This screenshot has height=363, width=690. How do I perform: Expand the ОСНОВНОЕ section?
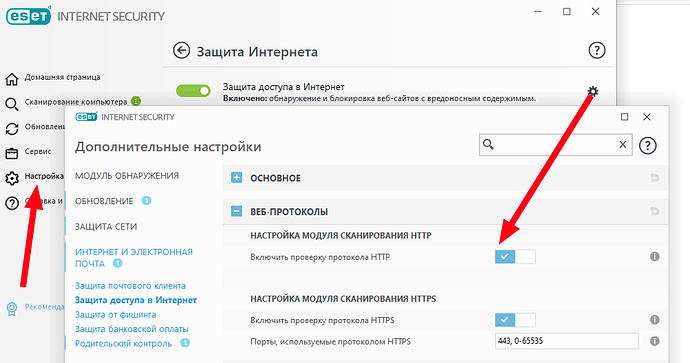pos(236,178)
